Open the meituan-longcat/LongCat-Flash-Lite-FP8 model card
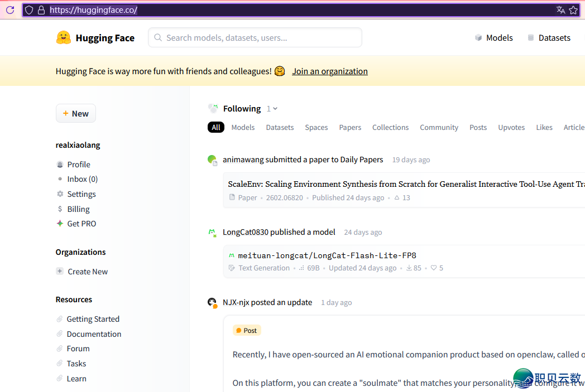Viewport: 585px width, 392px height. click(x=327, y=255)
